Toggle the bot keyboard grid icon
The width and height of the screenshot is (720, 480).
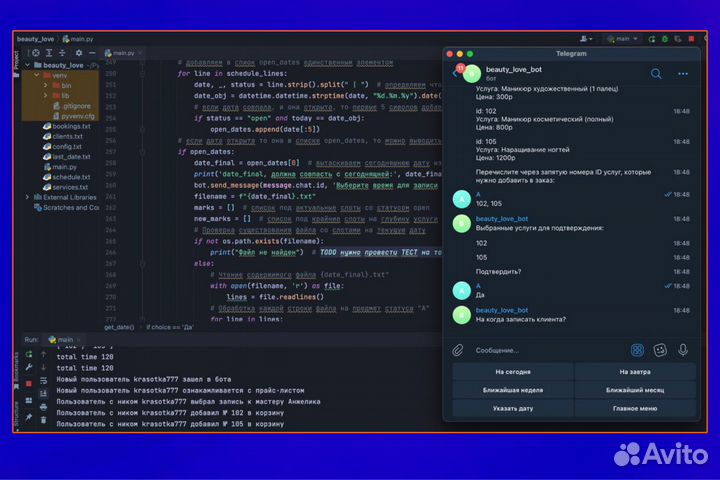637,350
